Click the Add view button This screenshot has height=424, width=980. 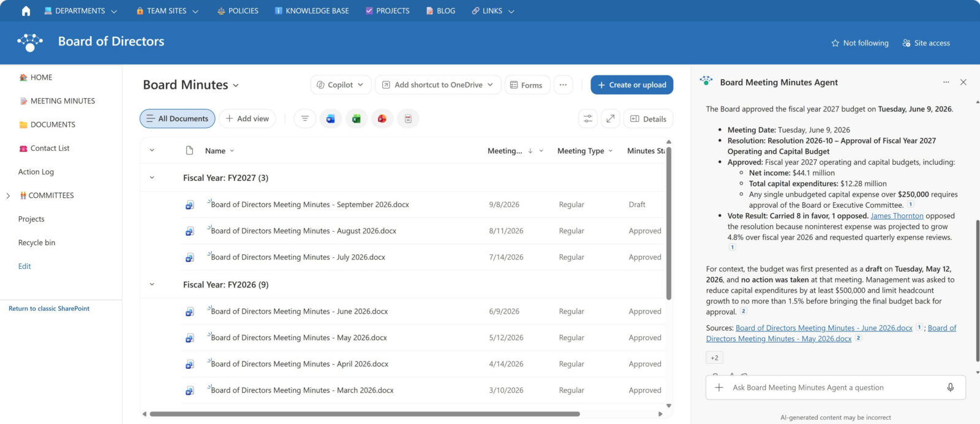click(247, 119)
